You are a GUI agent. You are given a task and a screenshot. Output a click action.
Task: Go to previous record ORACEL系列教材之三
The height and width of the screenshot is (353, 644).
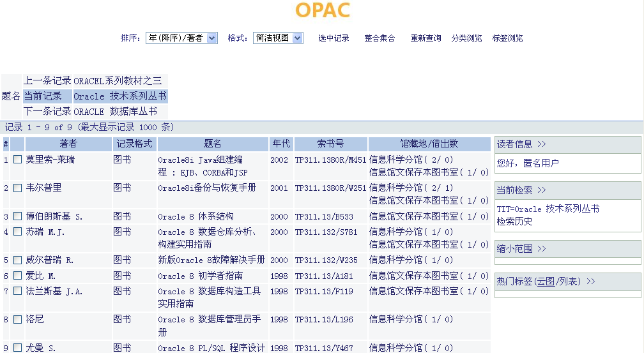coord(118,81)
